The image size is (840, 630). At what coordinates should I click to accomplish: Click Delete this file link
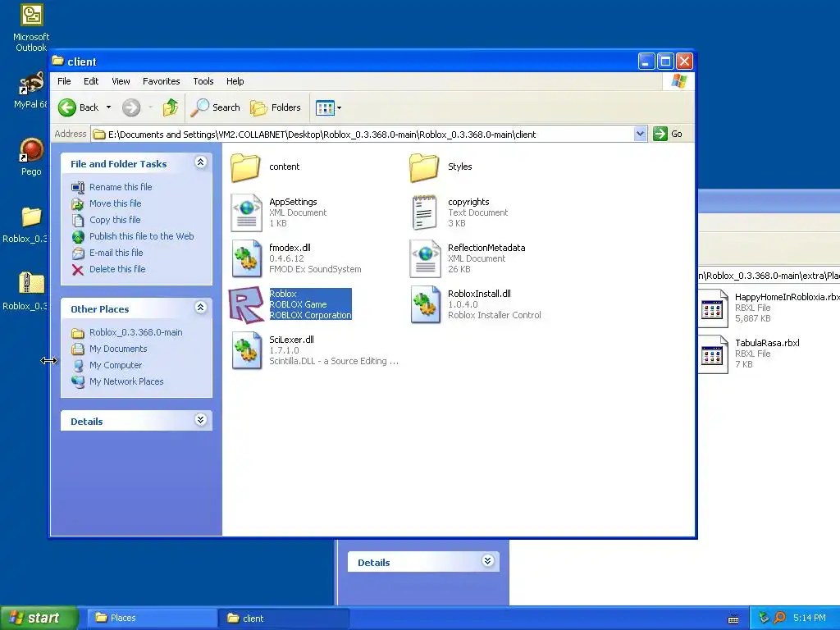click(117, 269)
